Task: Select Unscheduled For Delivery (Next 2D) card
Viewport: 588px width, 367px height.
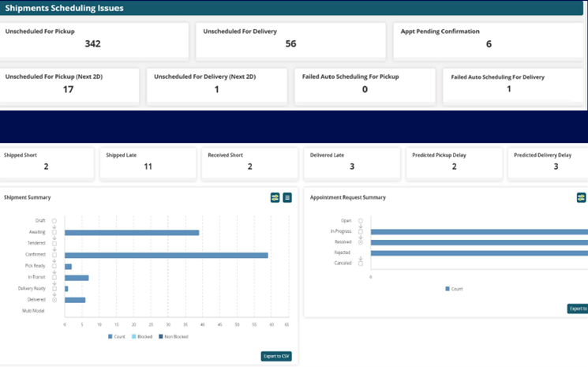Action: [x=217, y=85]
